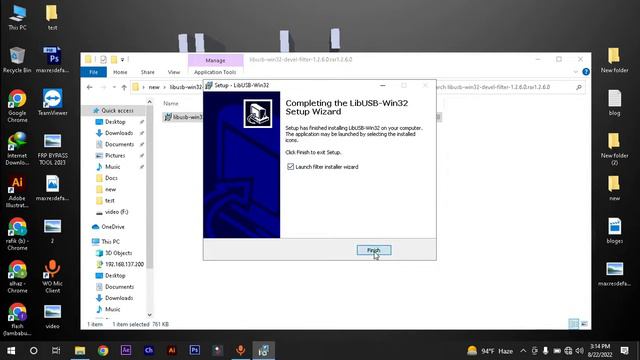
Task: Open notification center icon
Action: pyautogui.click(x=624, y=350)
